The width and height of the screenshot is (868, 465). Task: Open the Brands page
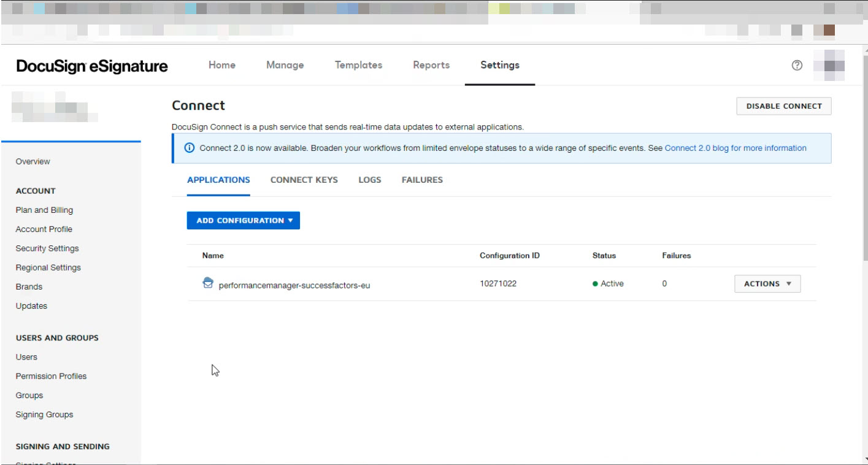(x=29, y=286)
